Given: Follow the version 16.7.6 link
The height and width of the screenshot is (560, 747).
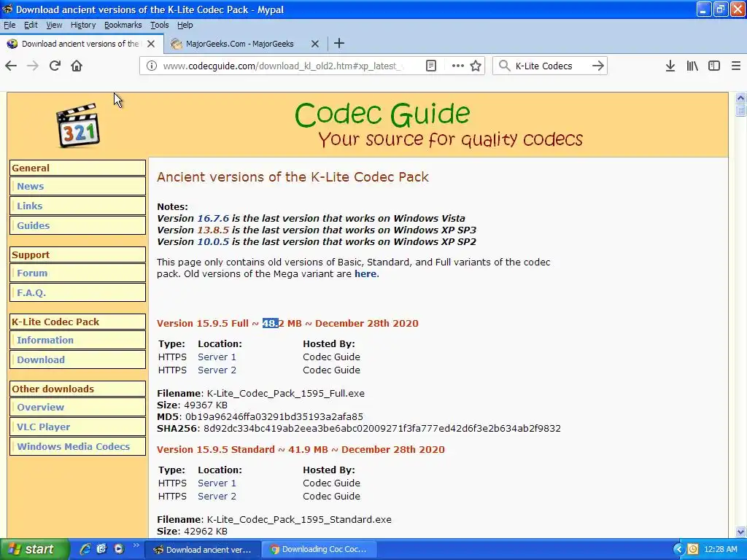Looking at the screenshot, I should (x=213, y=218).
